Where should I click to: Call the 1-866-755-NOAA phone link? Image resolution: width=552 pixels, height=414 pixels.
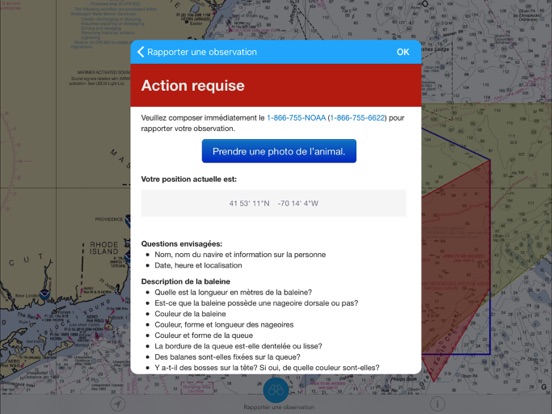click(296, 118)
